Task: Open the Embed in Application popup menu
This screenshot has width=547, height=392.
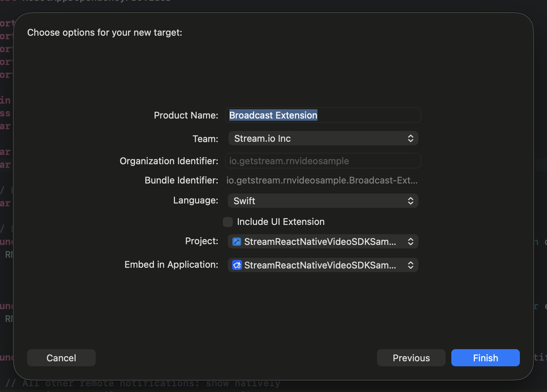Action: coord(323,265)
